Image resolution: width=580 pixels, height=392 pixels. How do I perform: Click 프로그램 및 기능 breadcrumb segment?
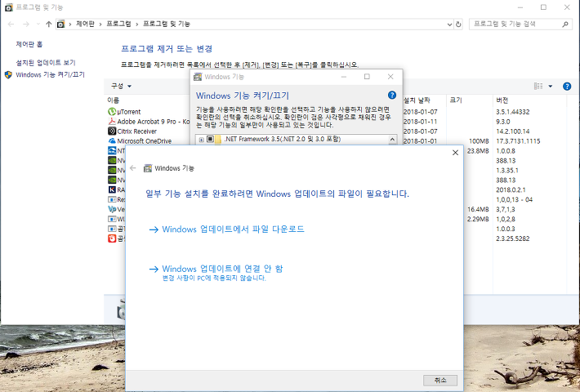point(167,24)
